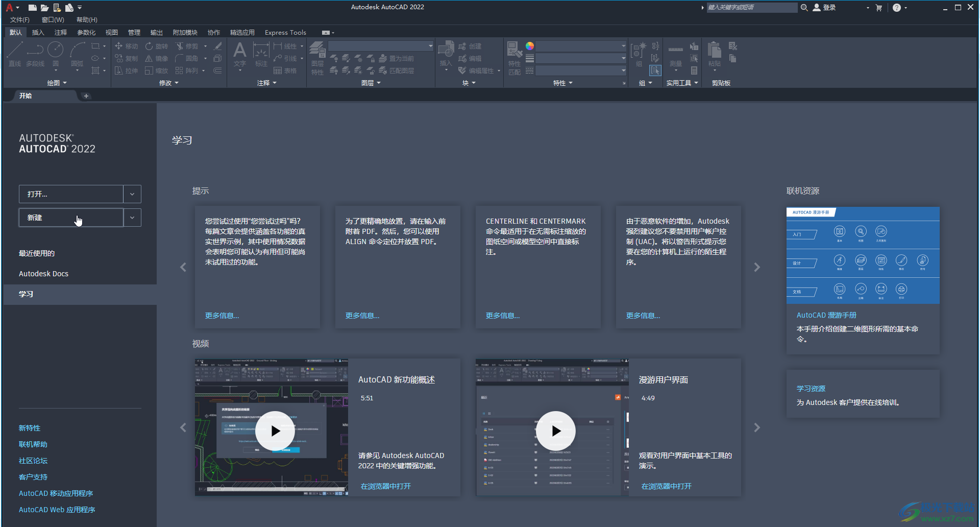Expand the 特性 (Properties) panel
Image resolution: width=980 pixels, height=527 pixels.
[x=563, y=83]
